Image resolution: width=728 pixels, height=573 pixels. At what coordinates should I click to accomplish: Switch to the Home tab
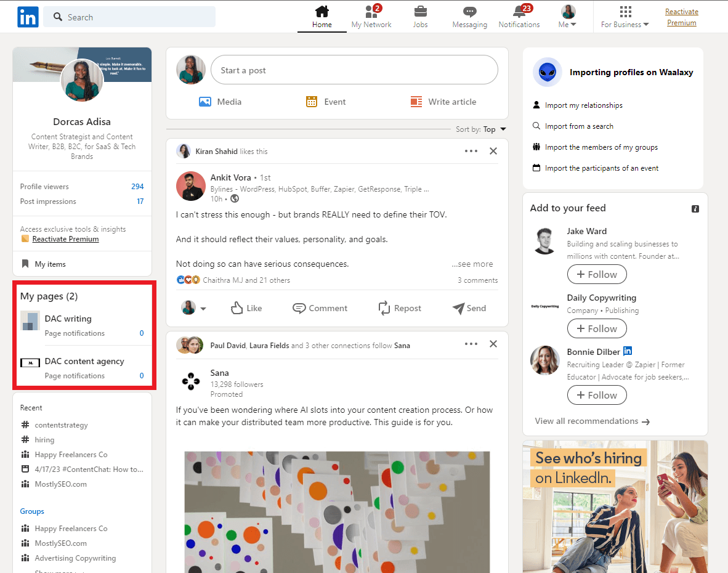point(322,17)
